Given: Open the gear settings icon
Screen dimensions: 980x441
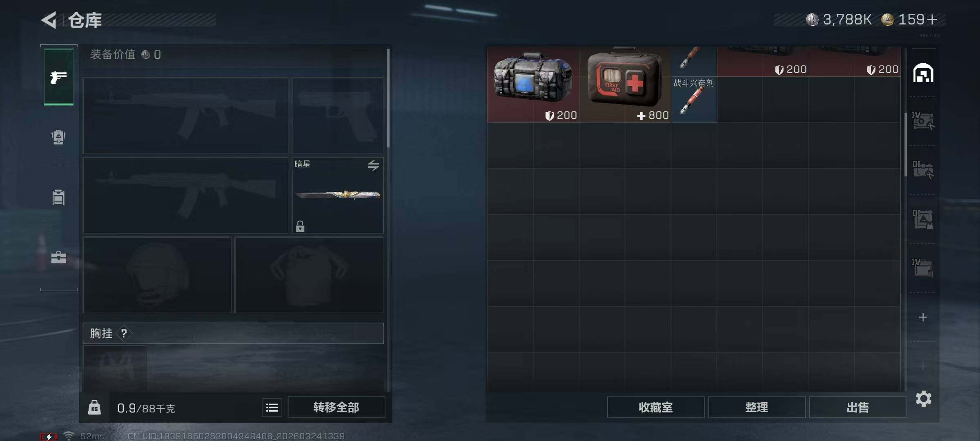Looking at the screenshot, I should (924, 399).
